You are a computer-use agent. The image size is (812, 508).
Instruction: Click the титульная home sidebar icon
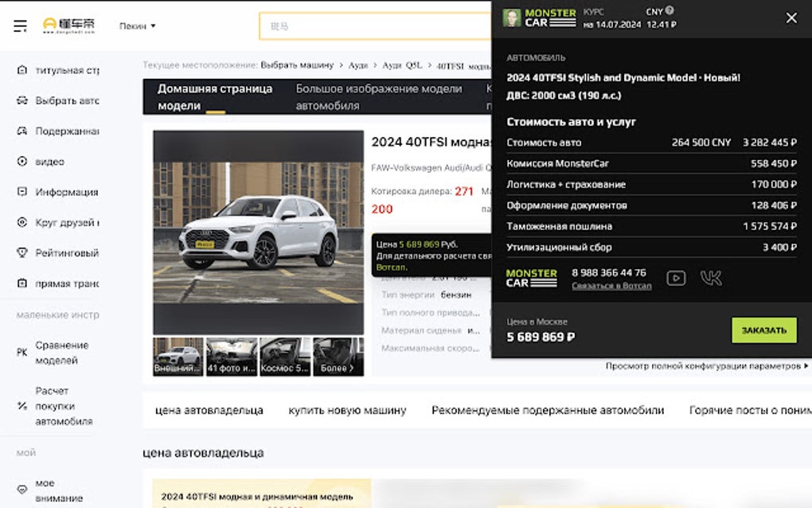point(21,70)
